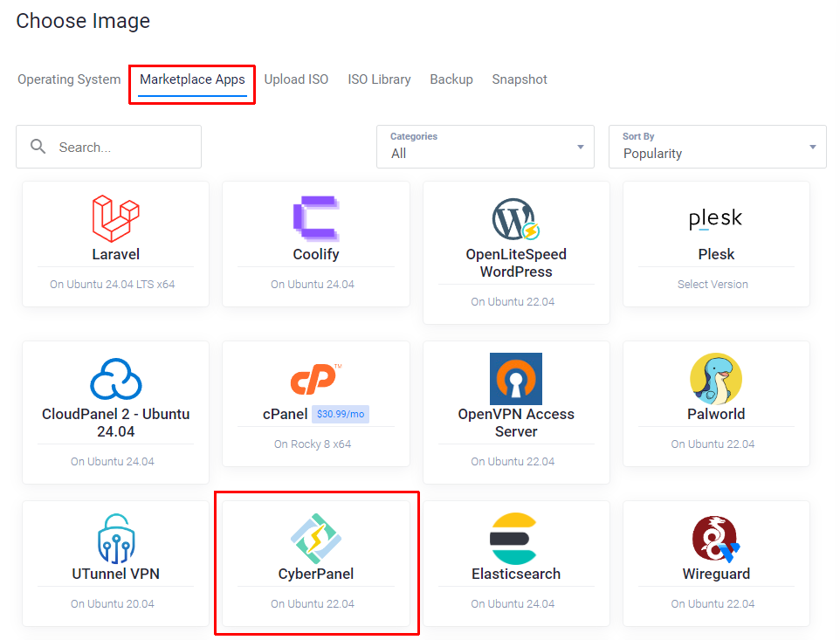The image size is (840, 640).
Task: Click the OpenVPN Access Server title
Action: tap(516, 423)
